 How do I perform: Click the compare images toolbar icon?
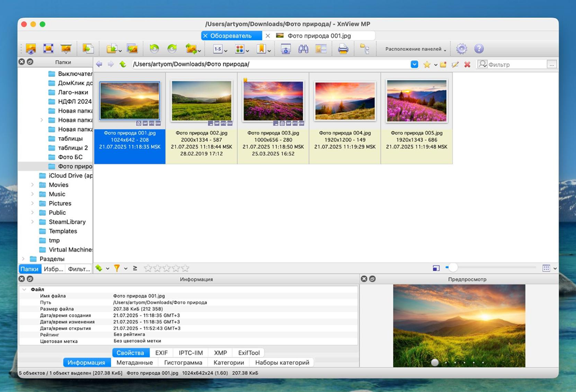tap(321, 49)
